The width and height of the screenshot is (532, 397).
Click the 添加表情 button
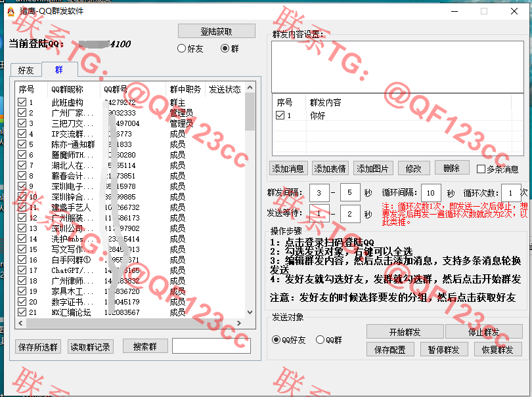point(330,168)
